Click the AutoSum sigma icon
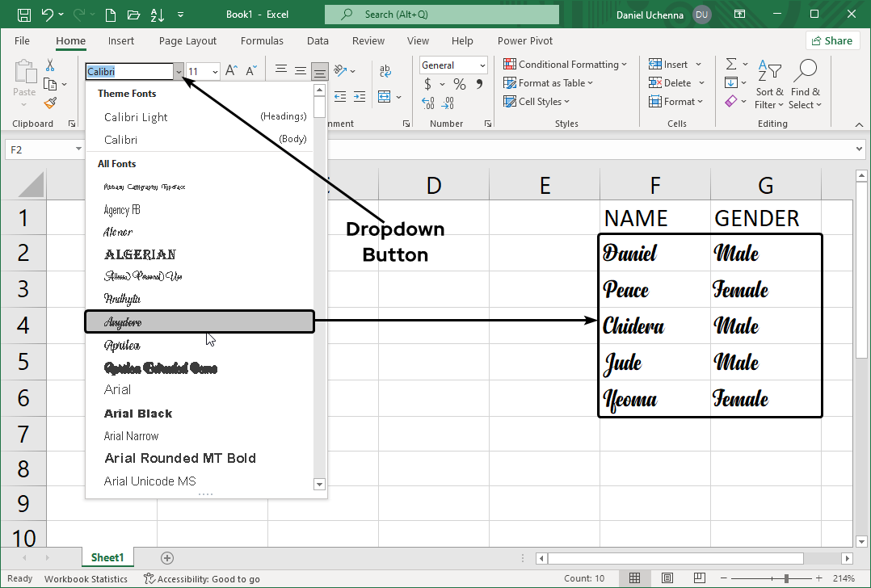Image resolution: width=871 pixels, height=588 pixels. 731,65
